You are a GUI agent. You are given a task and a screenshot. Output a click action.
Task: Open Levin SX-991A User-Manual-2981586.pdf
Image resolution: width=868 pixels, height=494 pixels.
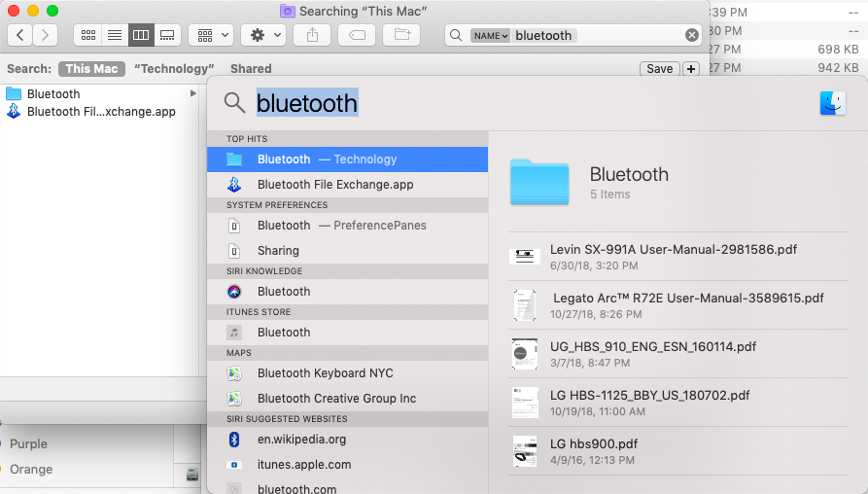point(678,257)
